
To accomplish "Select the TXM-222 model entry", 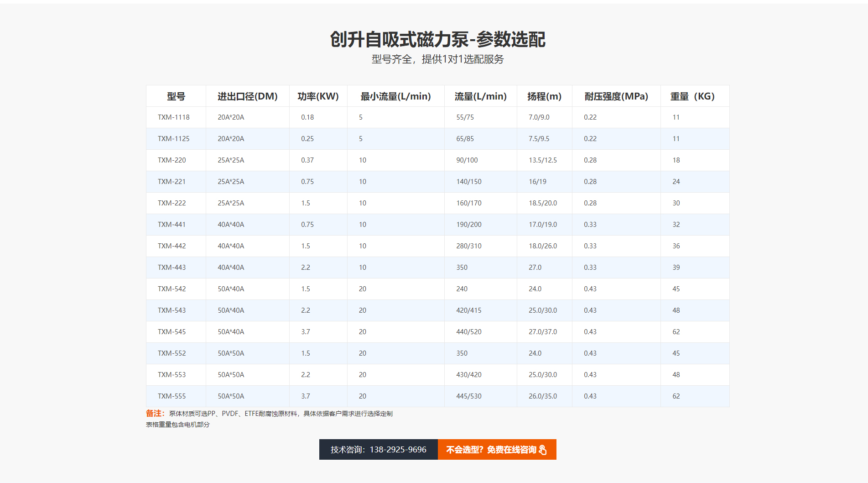I will click(172, 203).
